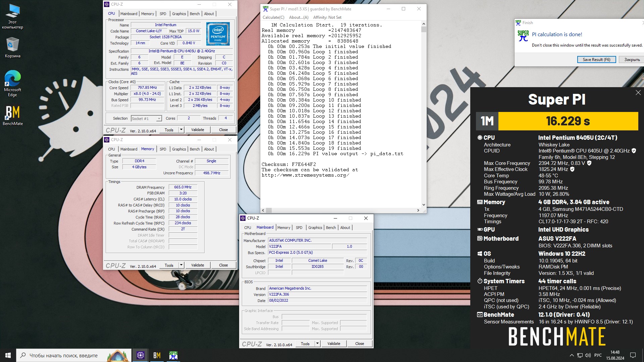Open the Tools dropdown arrow in CPU-Z Memory window
644x362 pixels.
(x=181, y=265)
